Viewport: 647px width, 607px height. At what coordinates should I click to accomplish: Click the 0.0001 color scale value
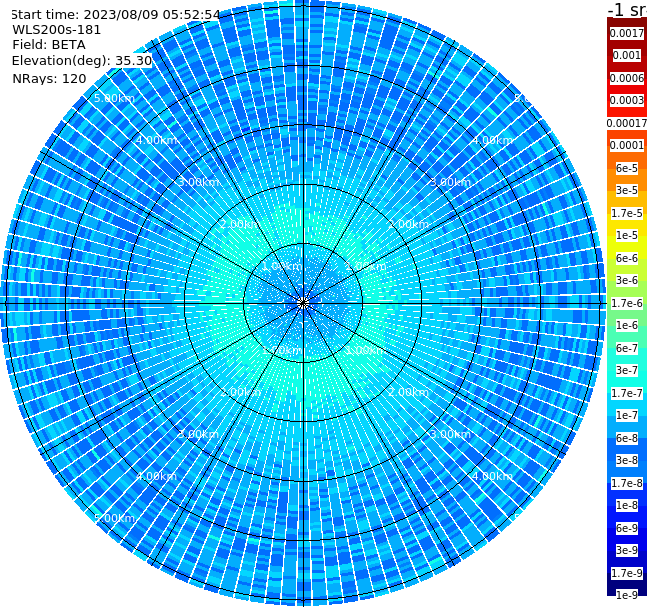point(627,145)
